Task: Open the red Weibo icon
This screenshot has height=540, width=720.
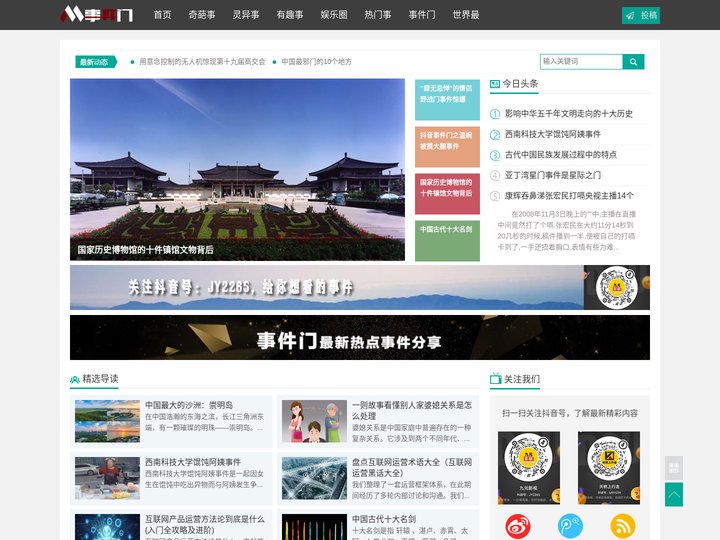Action: click(x=518, y=526)
